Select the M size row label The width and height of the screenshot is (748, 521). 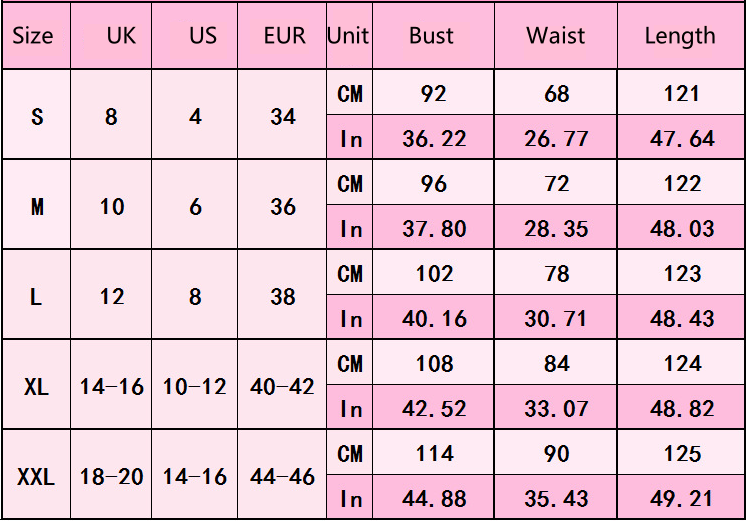click(x=37, y=207)
